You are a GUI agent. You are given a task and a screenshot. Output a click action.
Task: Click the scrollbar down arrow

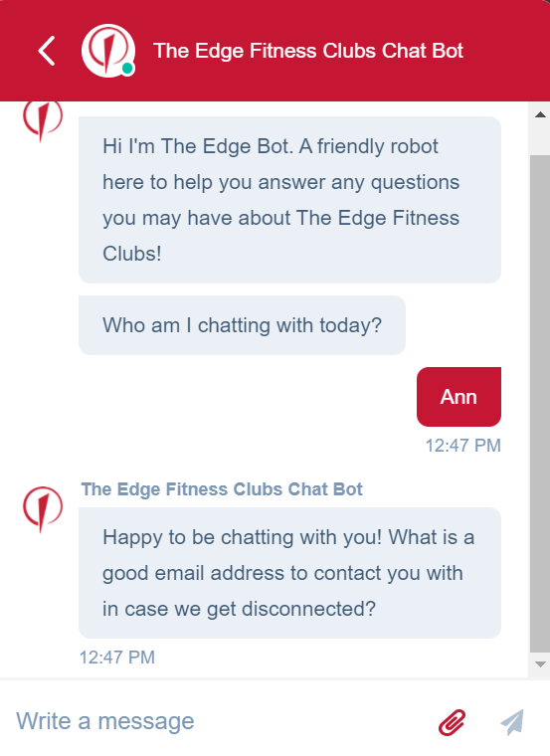[x=540, y=664]
